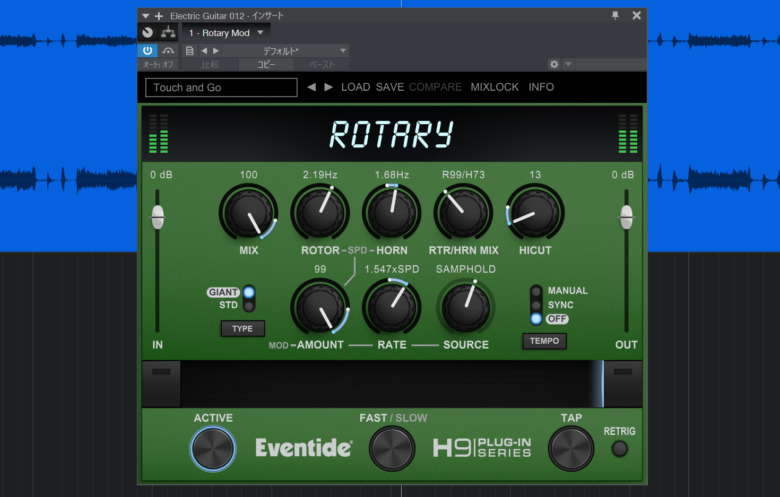Click the routing channel editor icon
This screenshot has width=780, height=497.
click(x=168, y=33)
